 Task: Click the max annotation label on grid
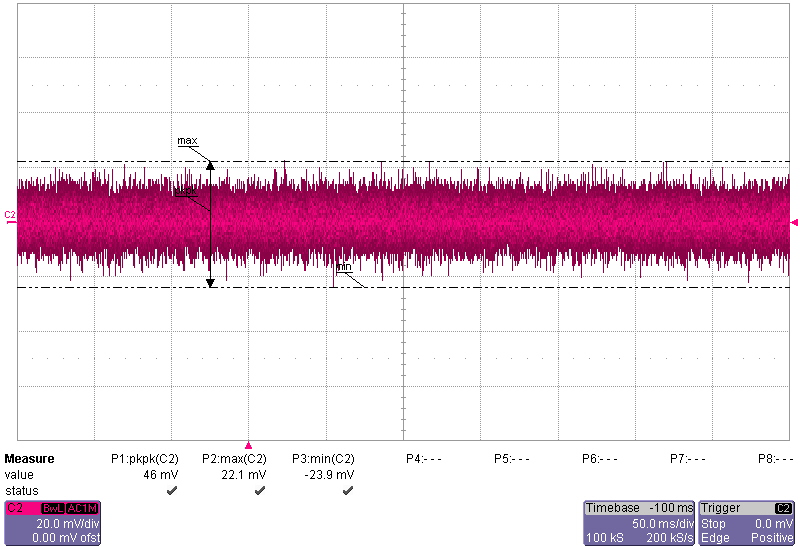tap(187, 141)
